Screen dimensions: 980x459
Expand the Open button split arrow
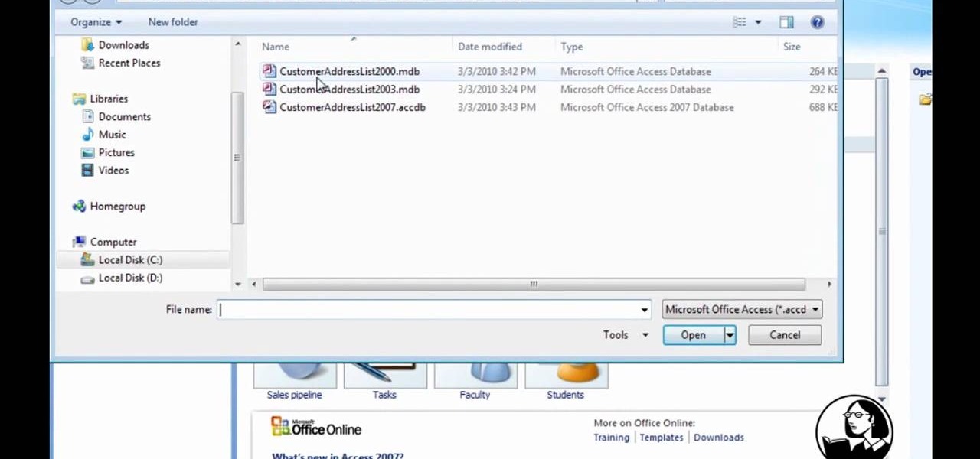point(729,334)
